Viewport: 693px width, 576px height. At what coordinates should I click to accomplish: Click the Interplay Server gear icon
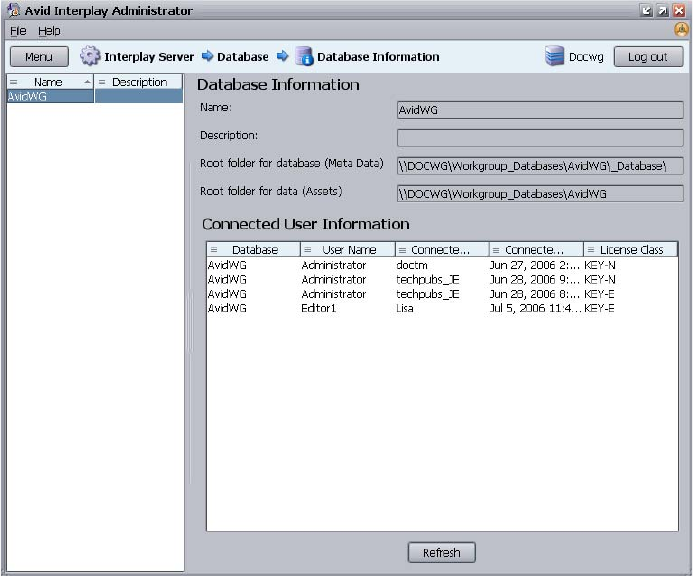pyautogui.click(x=90, y=56)
